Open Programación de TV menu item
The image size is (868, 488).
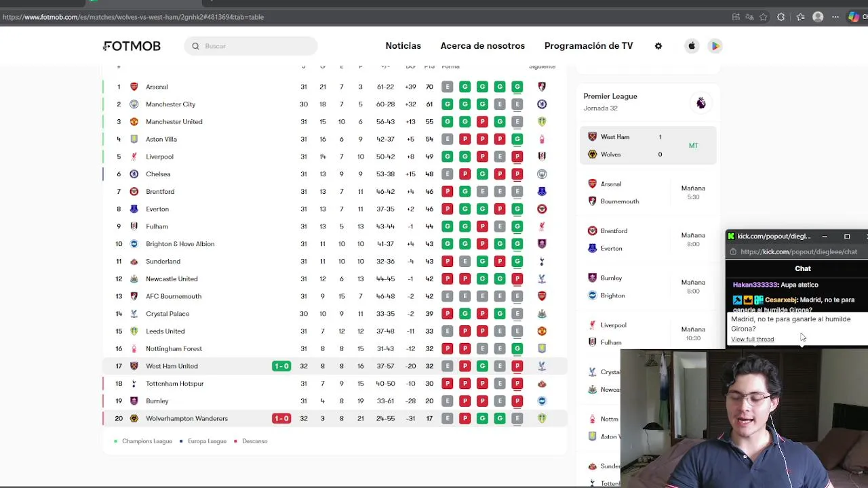click(x=589, y=46)
